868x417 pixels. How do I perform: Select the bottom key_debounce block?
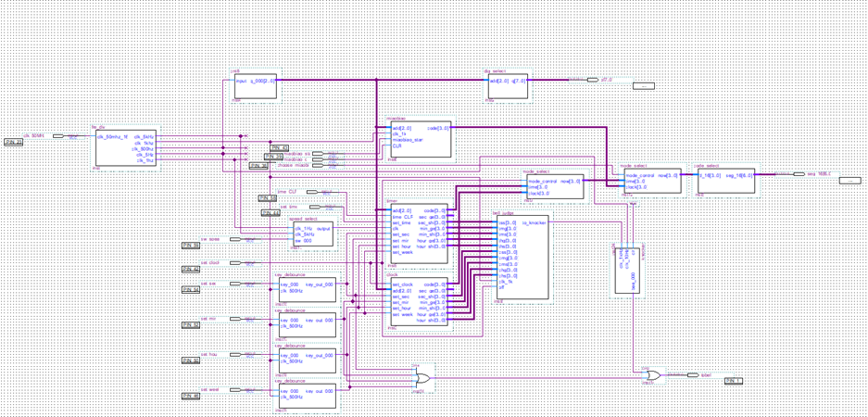tap(306, 396)
